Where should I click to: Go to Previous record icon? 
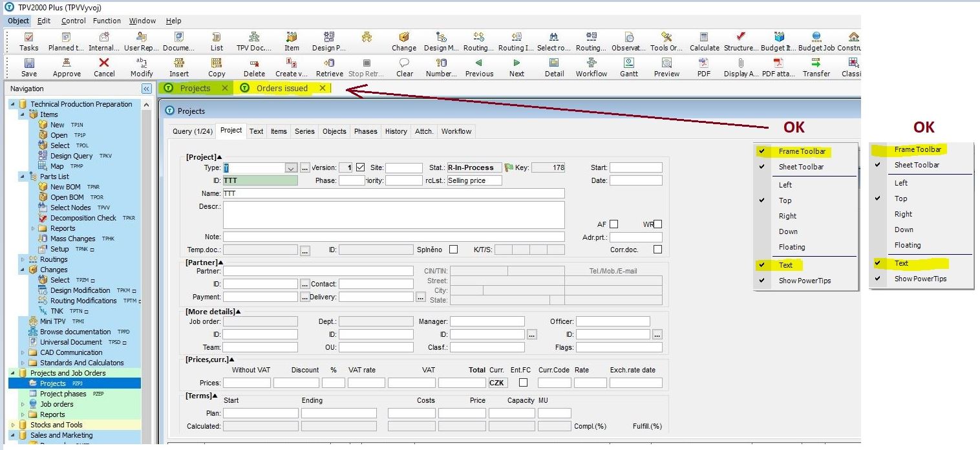479,63
